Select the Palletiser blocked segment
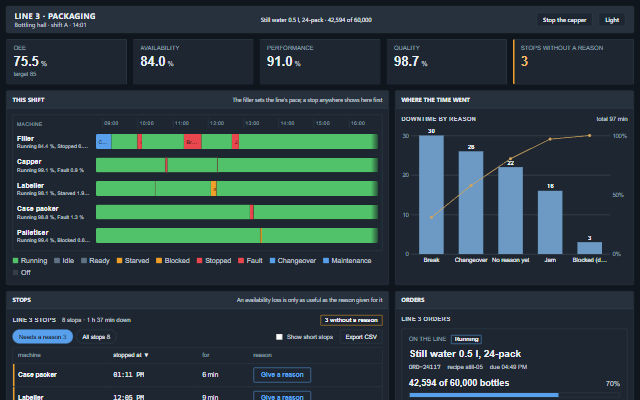This screenshot has width=640, height=400. coord(261,236)
